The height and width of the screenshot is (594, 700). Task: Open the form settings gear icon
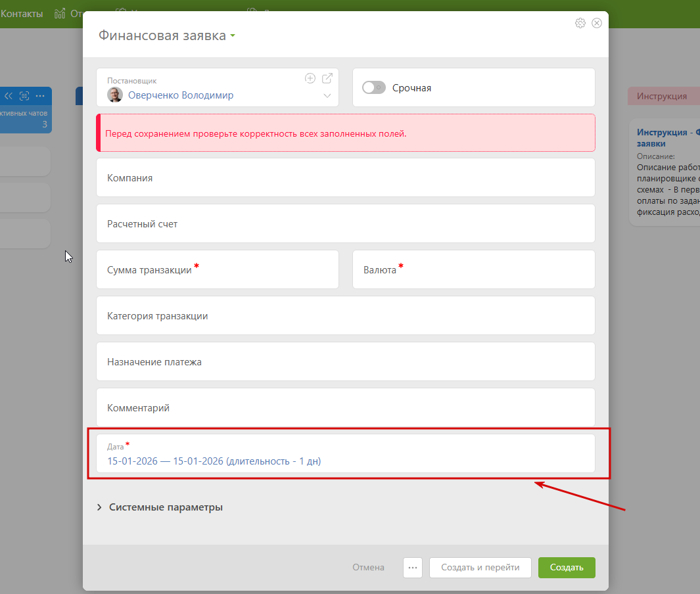580,23
